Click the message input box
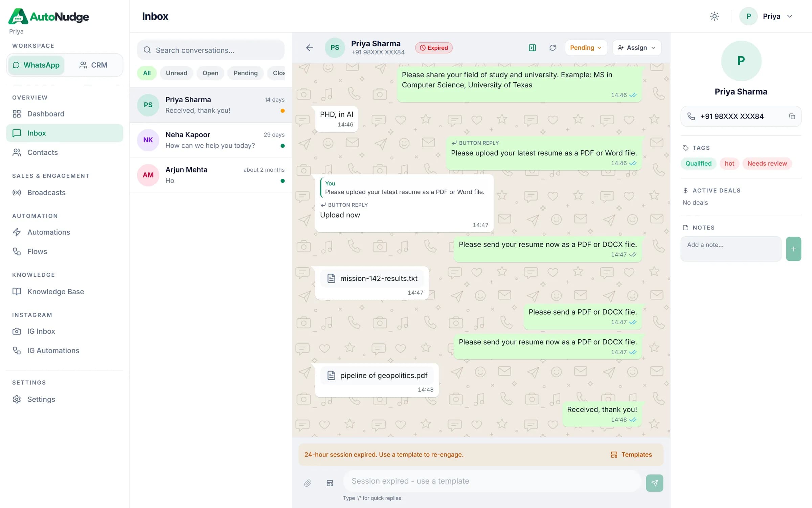Screen dimensions: 812x508 (492, 481)
